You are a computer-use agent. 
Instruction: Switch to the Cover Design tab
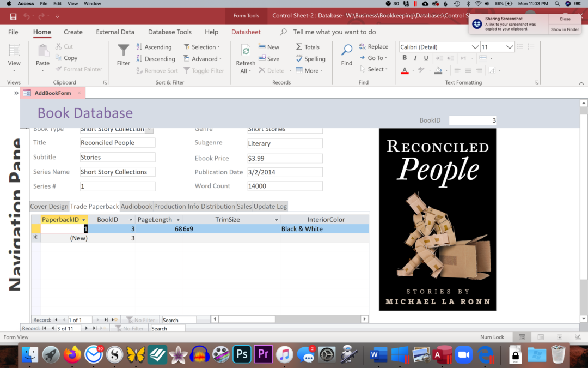(49, 206)
